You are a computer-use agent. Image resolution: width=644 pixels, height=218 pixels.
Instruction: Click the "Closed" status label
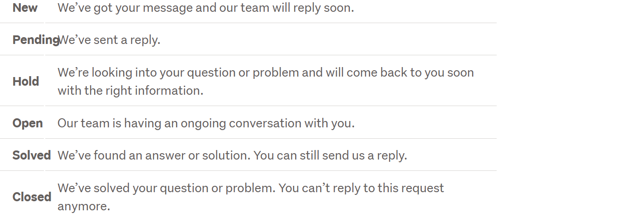(32, 197)
